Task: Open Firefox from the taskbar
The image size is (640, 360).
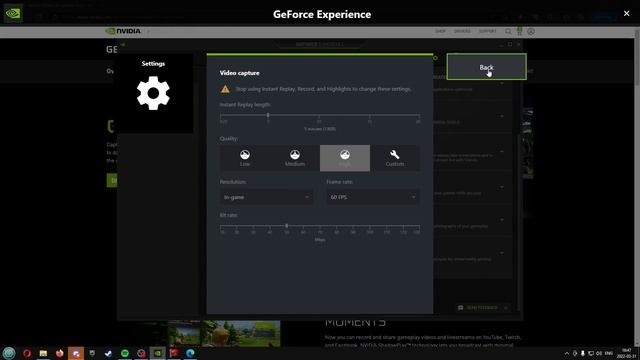Action: tap(60, 353)
